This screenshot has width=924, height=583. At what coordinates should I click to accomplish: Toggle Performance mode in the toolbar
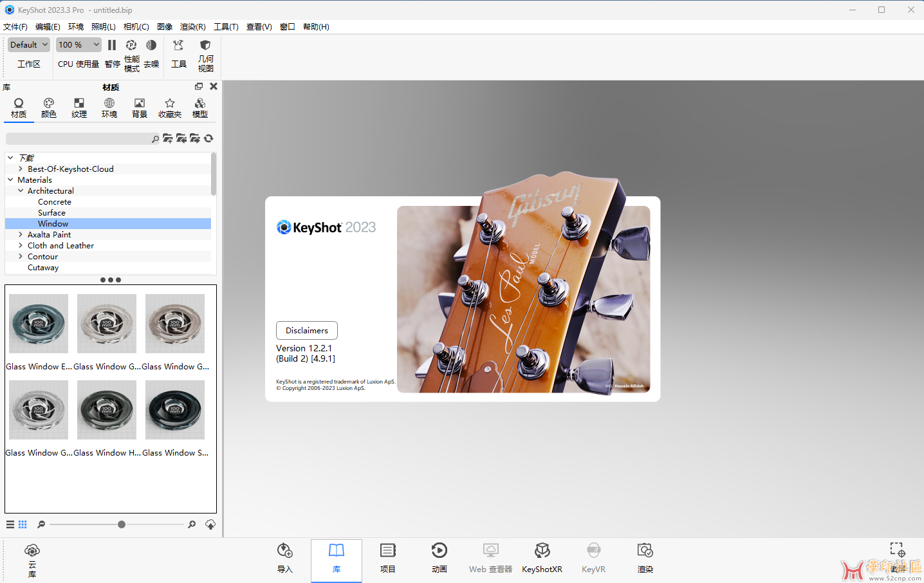(131, 46)
